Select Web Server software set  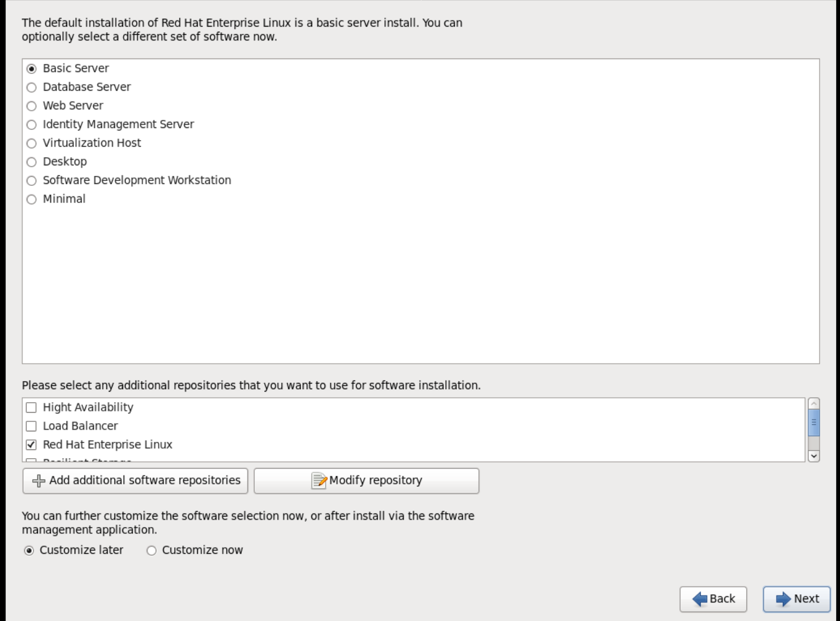click(32, 106)
